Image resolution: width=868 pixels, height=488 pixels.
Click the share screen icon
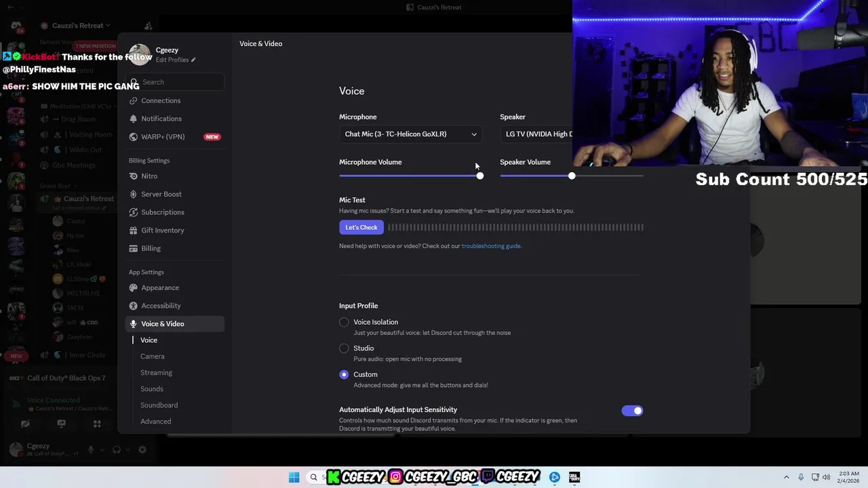point(61,424)
